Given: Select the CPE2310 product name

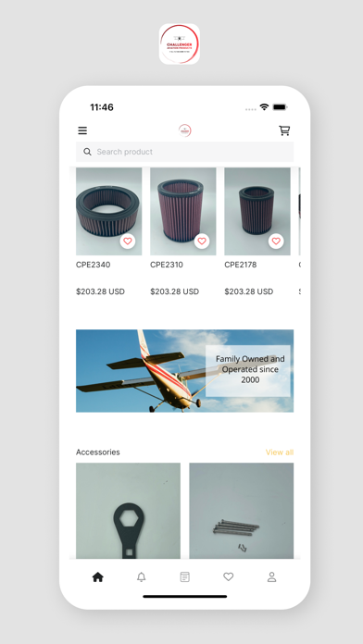Looking at the screenshot, I should pos(167,265).
